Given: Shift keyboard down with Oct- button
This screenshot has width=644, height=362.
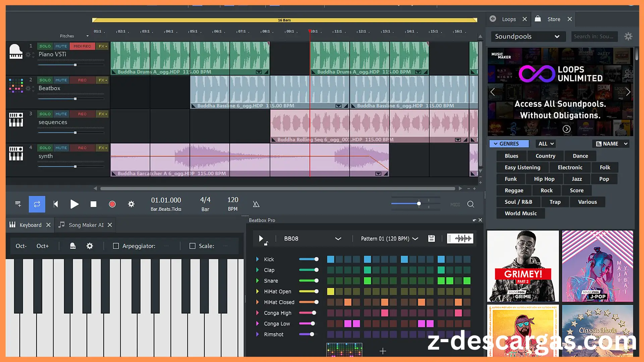Looking at the screenshot, I should point(21,246).
